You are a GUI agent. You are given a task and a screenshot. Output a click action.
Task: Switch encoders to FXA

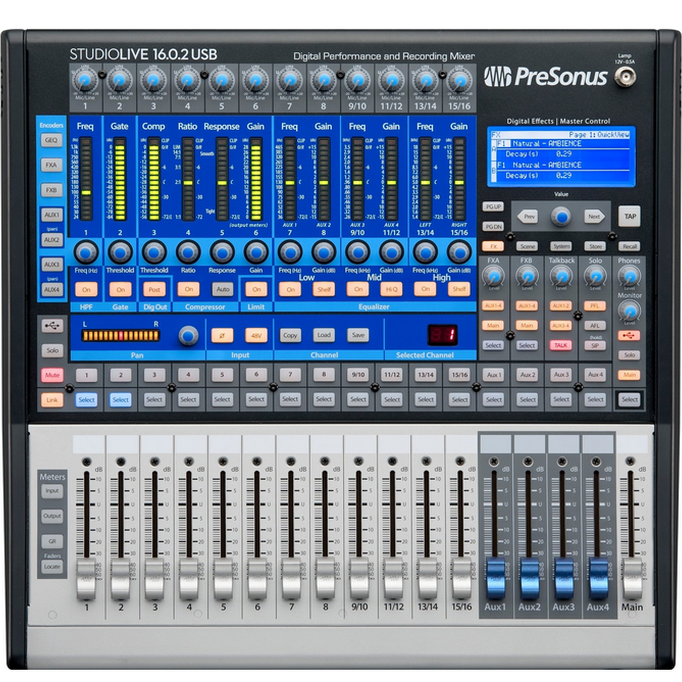[52, 165]
